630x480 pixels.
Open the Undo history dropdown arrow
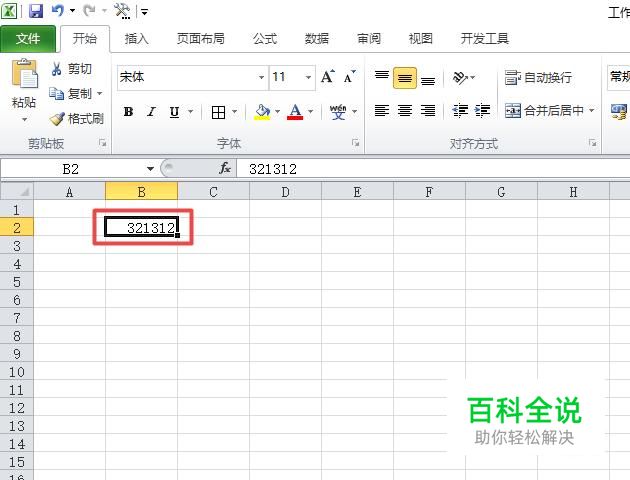[x=72, y=11]
